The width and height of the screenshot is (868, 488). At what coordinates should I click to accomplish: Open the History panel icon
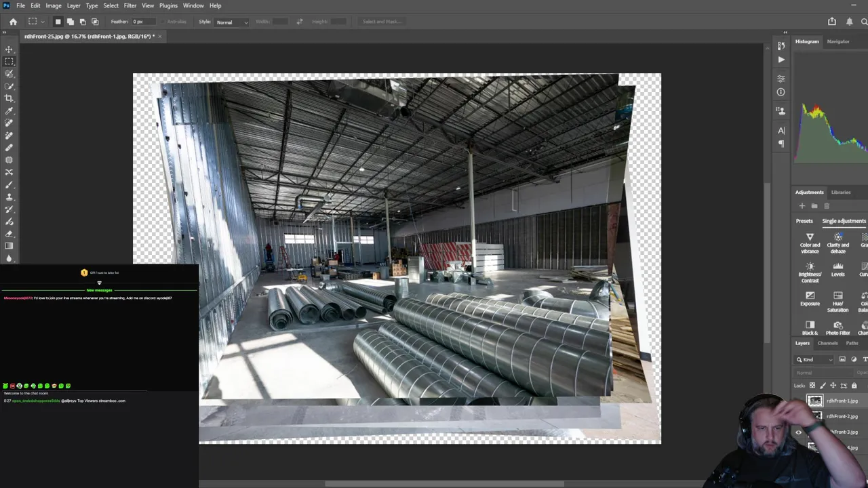[781, 45]
